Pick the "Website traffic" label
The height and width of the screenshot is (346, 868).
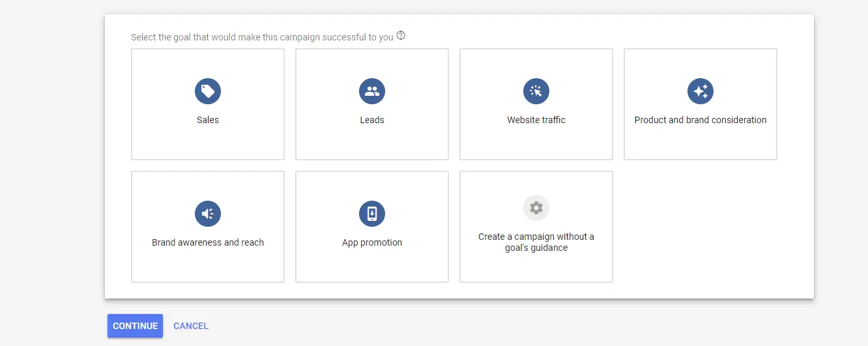tap(536, 120)
